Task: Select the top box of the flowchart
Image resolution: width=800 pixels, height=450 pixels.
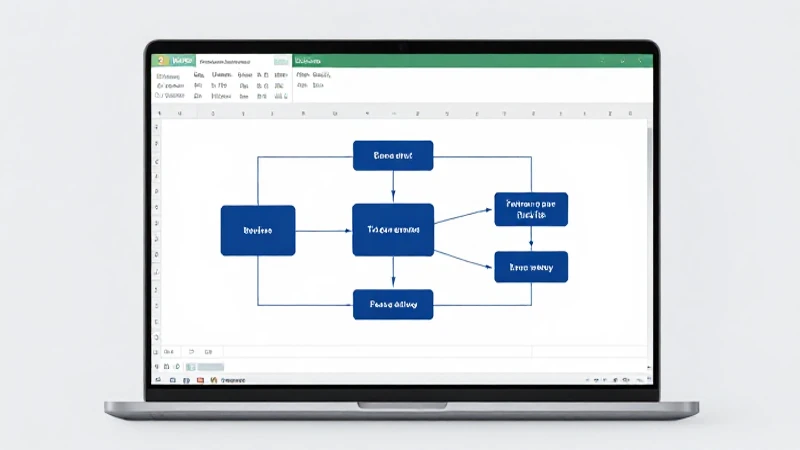Action: (x=393, y=156)
